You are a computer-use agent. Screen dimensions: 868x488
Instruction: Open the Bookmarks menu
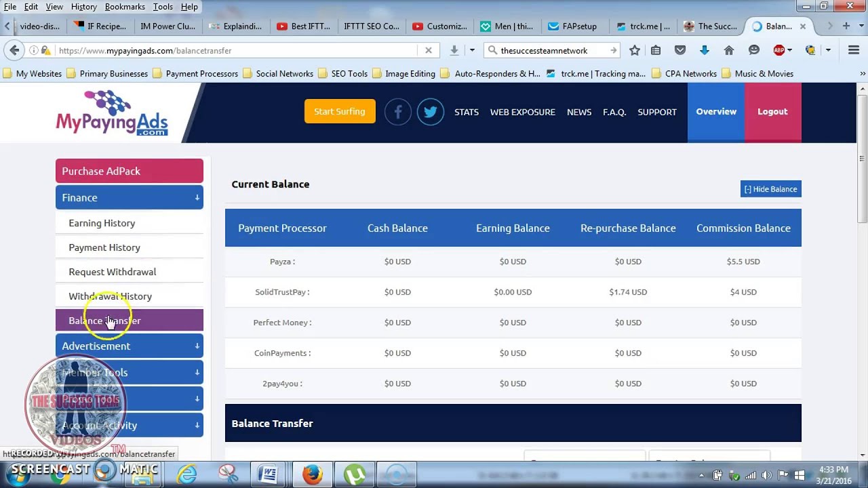[125, 7]
